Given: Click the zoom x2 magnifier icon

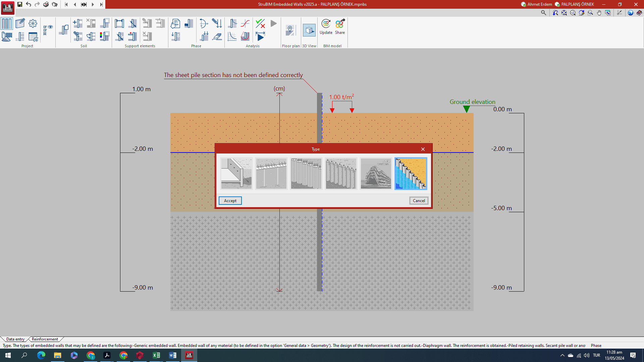Looking at the screenshot, I should coord(573,13).
